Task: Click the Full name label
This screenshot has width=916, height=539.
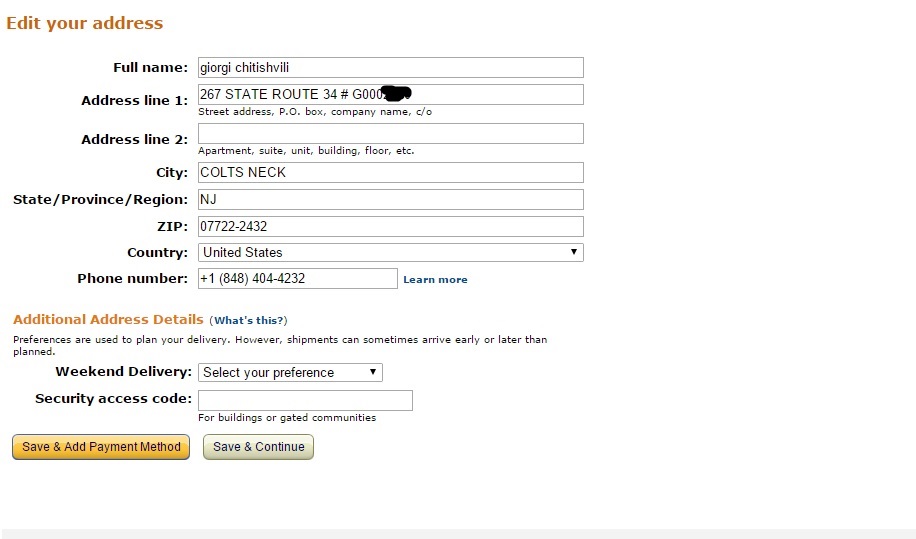Action: [151, 68]
